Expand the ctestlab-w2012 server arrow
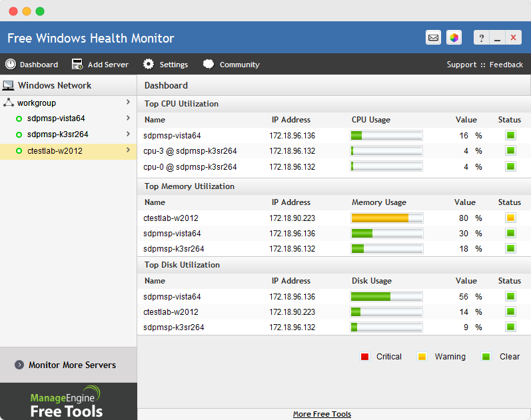Image resolution: width=531 pixels, height=420 pixels. click(x=128, y=150)
